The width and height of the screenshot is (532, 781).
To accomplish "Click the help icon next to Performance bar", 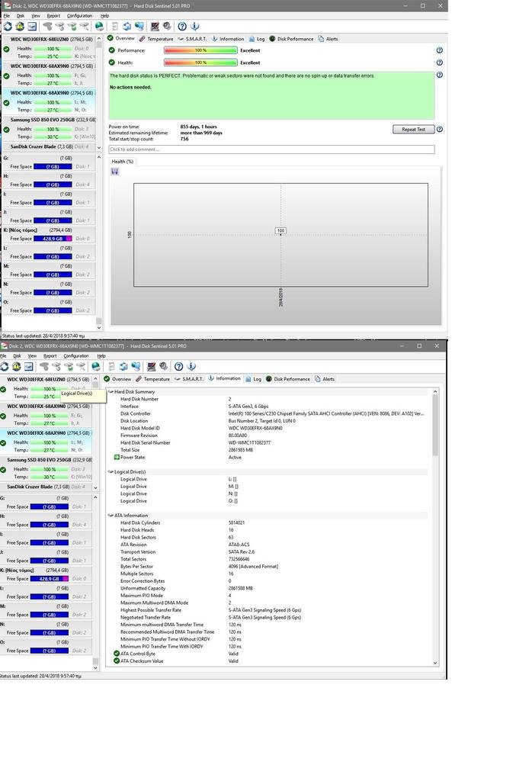I will pos(440,50).
